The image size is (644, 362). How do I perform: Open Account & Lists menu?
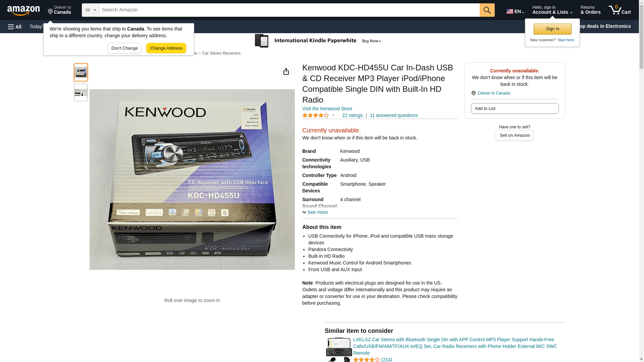552,10
